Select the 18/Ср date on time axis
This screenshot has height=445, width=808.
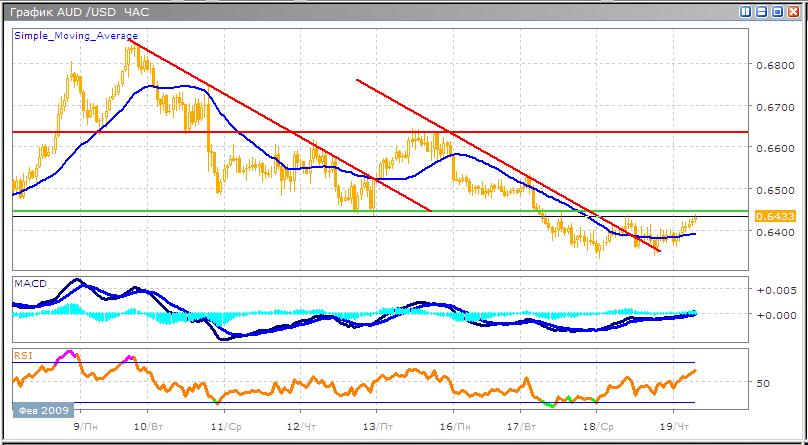[x=597, y=426]
